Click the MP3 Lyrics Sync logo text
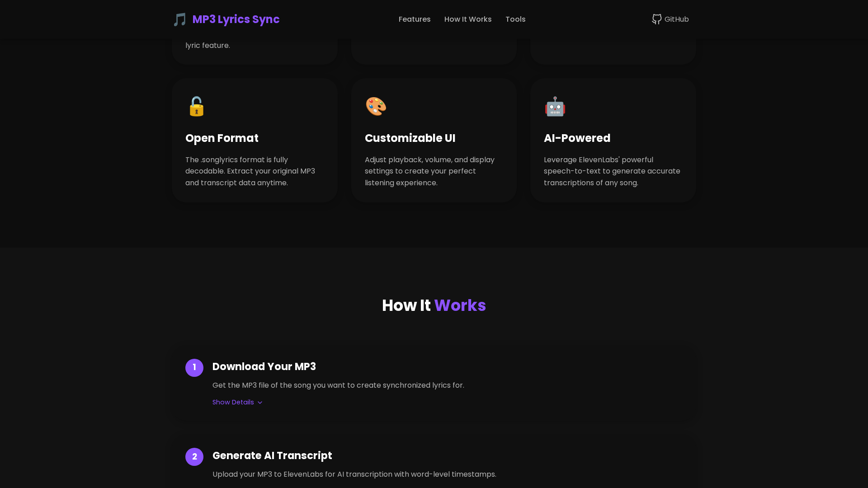868x488 pixels. 236,19
